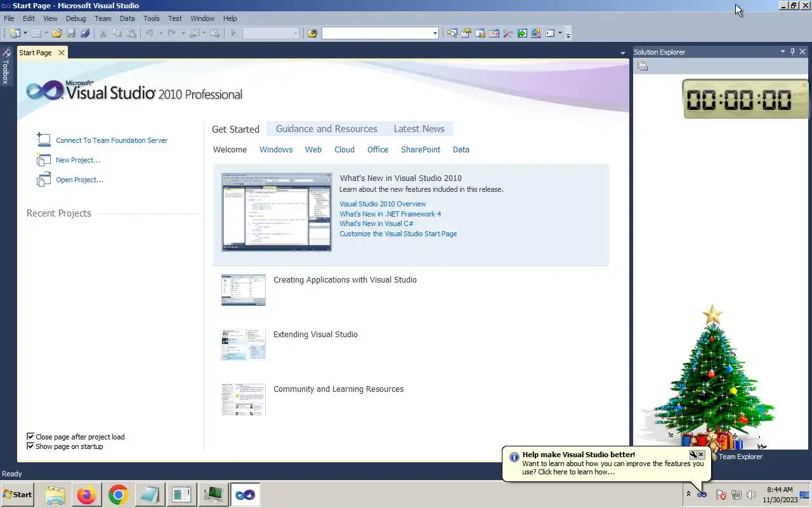This screenshot has width=812, height=508.
Task: Click the New Project... link
Action: click(x=78, y=160)
